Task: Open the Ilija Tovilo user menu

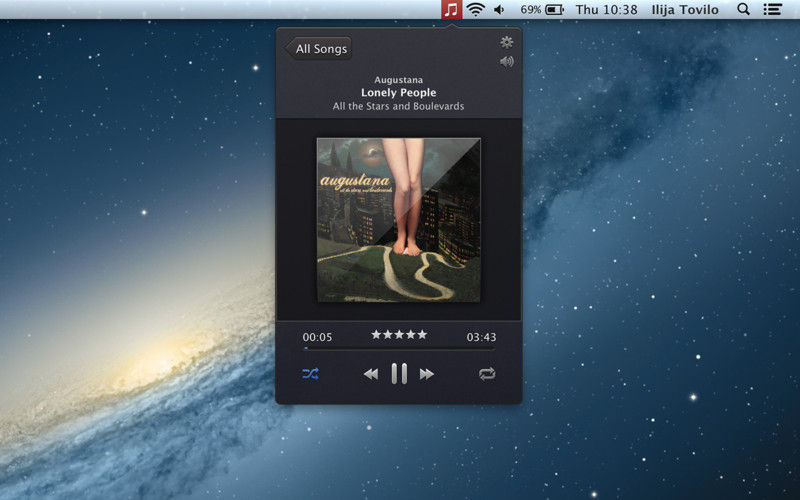Action: (x=685, y=9)
